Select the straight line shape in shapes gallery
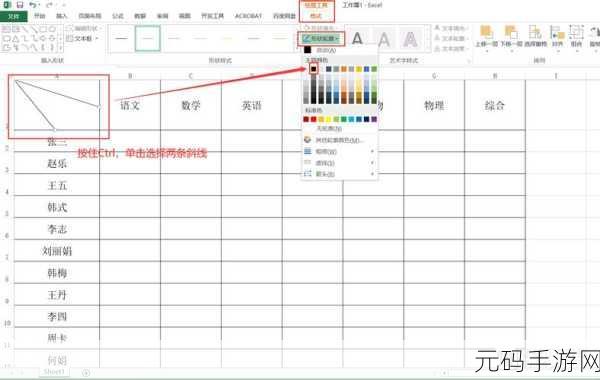This screenshot has width=600, height=380. [25, 29]
